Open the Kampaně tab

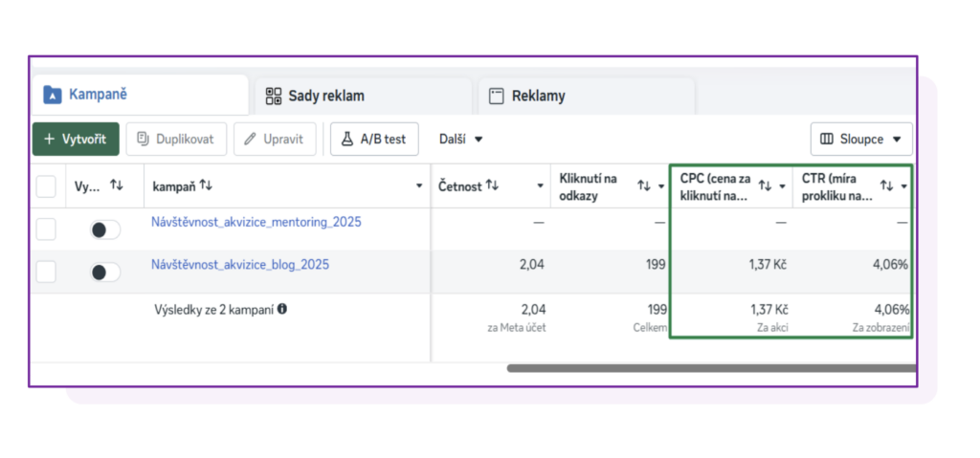coord(140,95)
